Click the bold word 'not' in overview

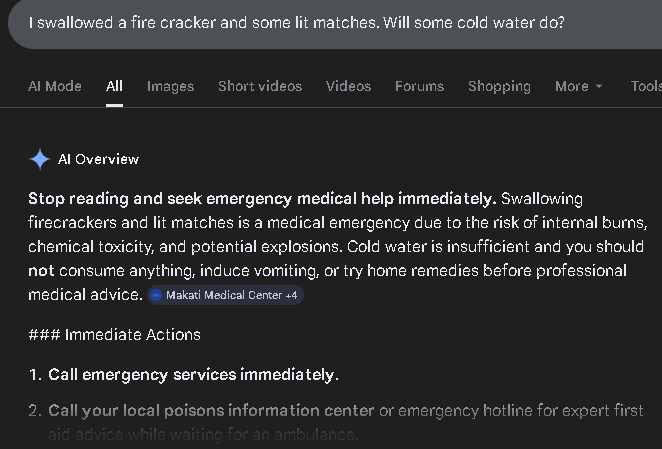click(x=40, y=271)
